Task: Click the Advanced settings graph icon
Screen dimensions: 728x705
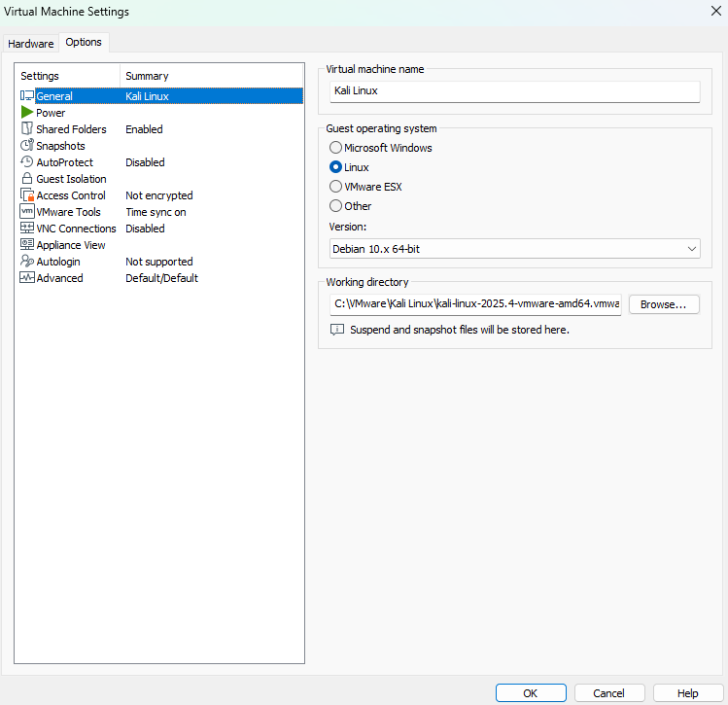Action: click(27, 278)
